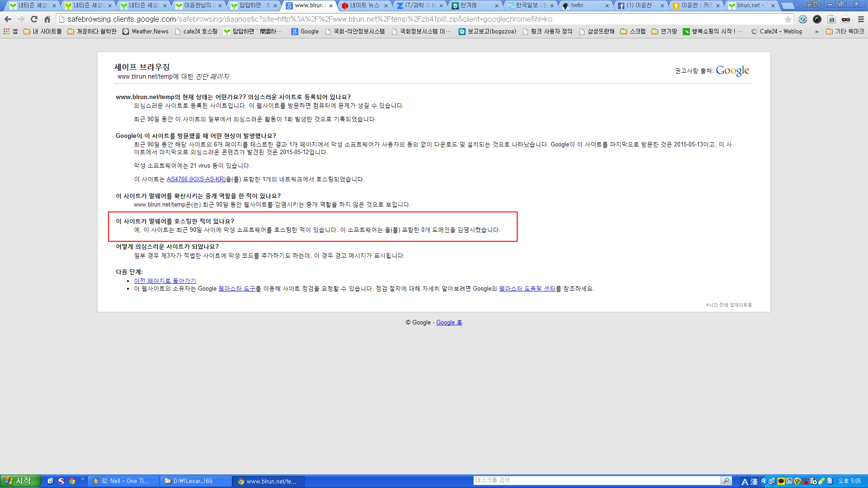Show hidden bookmarks with the double chevron

click(816, 32)
